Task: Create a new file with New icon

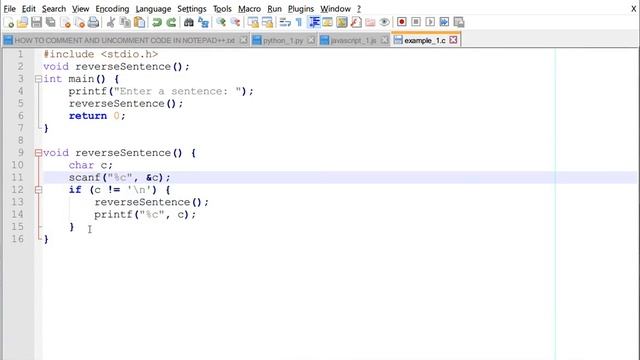Action: 9,22
